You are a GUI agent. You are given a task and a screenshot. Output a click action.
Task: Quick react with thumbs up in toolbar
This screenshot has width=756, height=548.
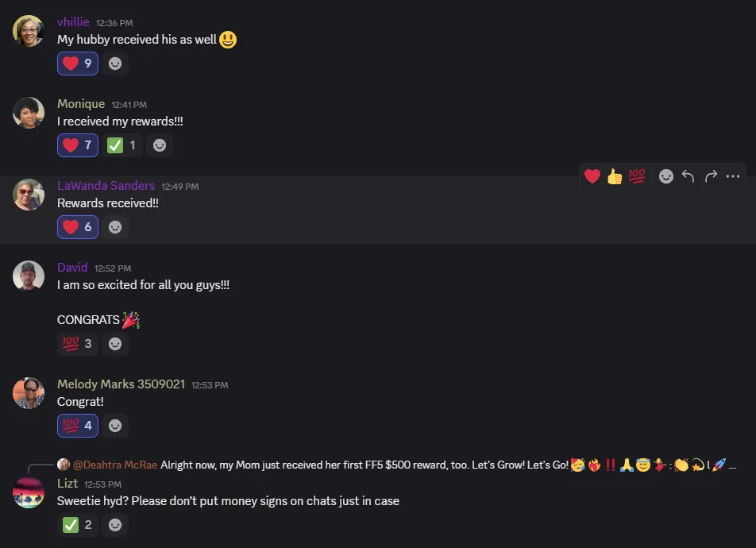(615, 176)
